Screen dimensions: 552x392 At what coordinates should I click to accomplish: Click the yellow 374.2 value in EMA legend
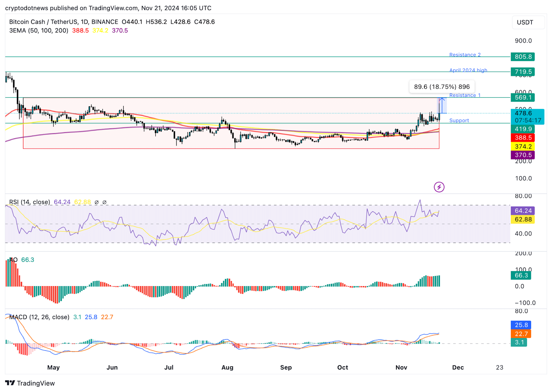(x=100, y=30)
